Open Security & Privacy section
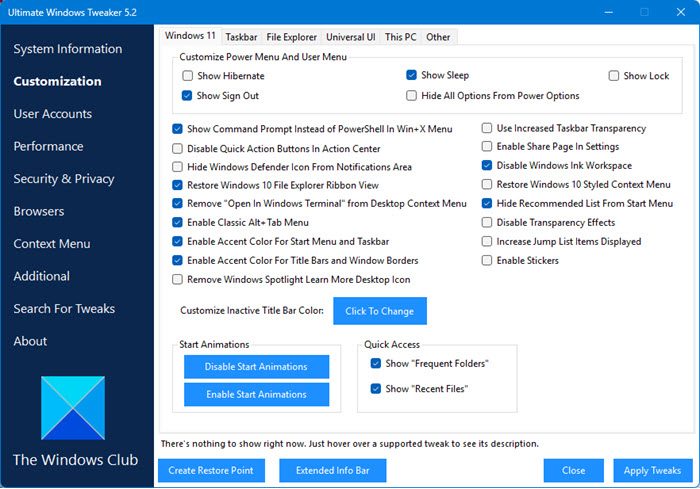Image resolution: width=700 pixels, height=489 pixels. (64, 179)
